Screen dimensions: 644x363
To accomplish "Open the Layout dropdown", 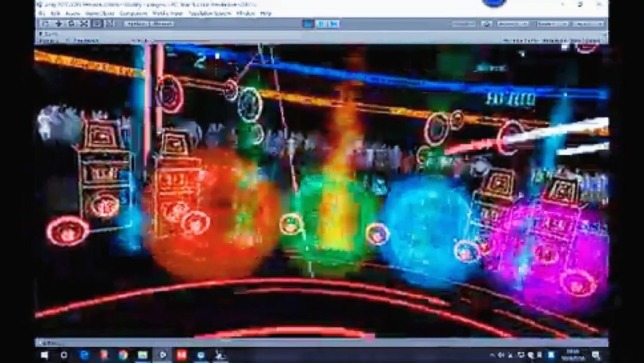I will click(x=588, y=24).
